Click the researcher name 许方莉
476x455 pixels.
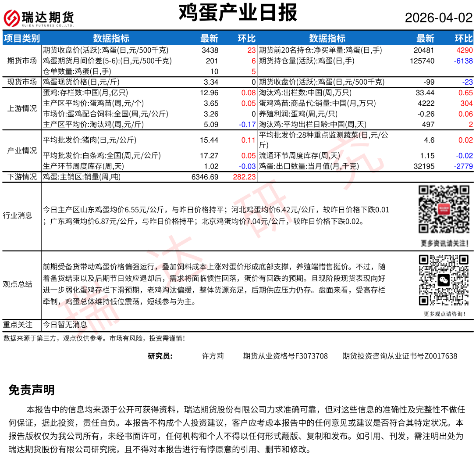(x=213, y=356)
